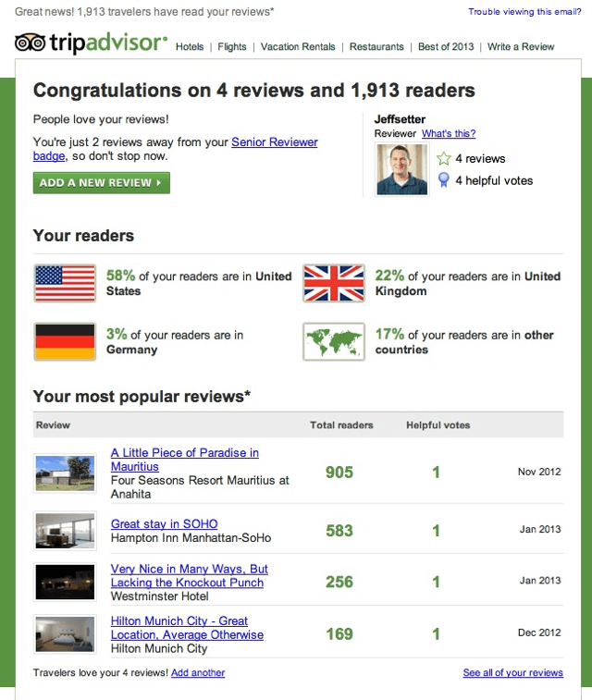The height and width of the screenshot is (700, 592).
Task: Open the Flights navigation item
Action: 231,47
